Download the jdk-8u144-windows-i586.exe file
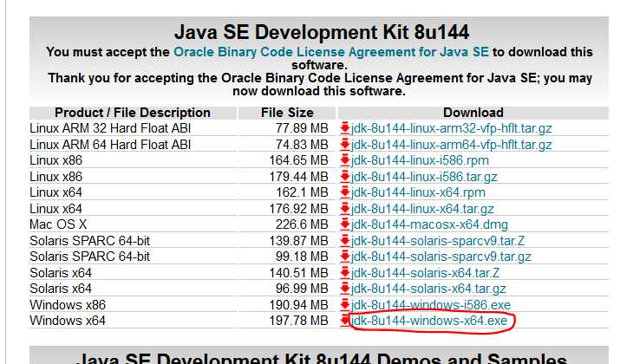The width and height of the screenshot is (633, 364). click(431, 305)
